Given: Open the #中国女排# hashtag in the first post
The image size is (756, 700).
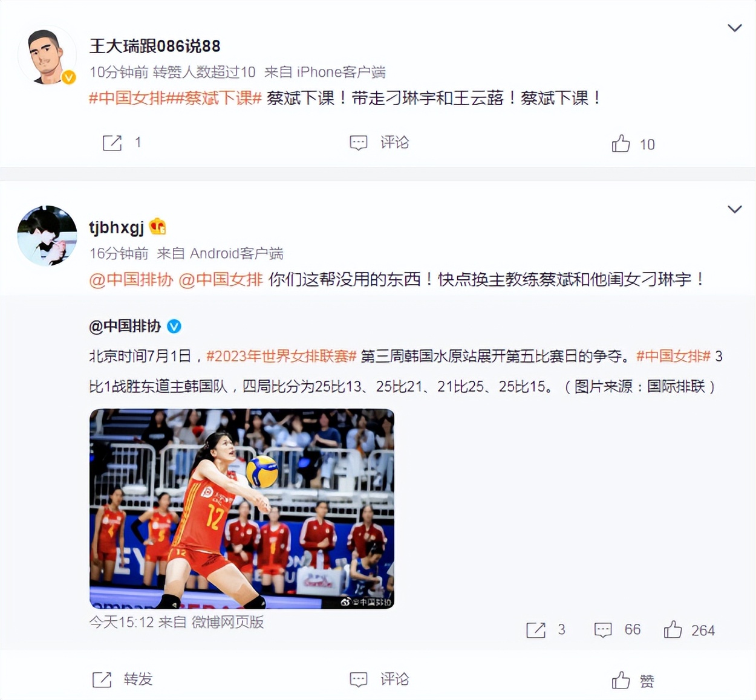Looking at the screenshot, I should tap(132, 98).
